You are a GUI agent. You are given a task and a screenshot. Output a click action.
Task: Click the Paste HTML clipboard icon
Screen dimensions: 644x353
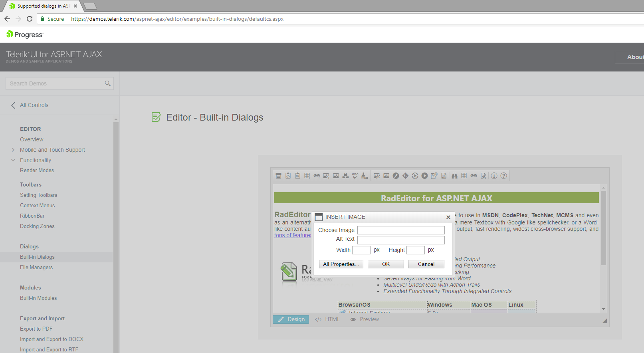288,176
